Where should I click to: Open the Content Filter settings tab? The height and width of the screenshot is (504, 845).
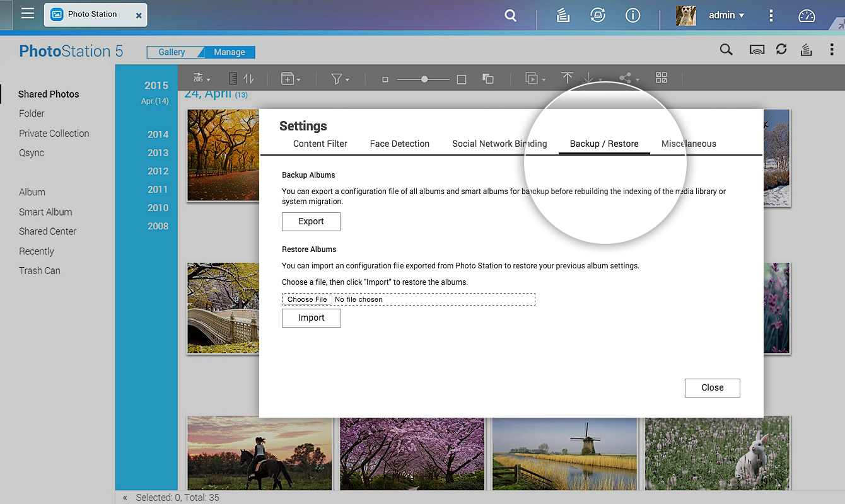(320, 144)
